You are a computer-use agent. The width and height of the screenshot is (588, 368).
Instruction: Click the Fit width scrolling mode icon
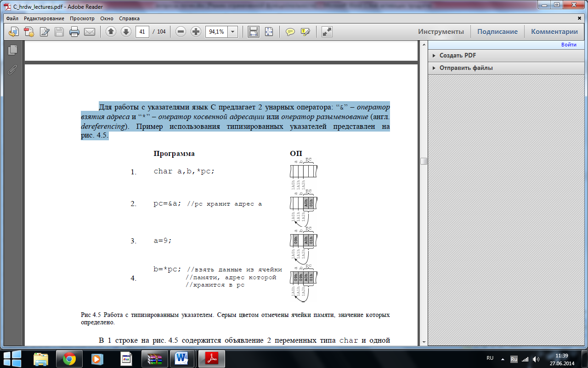(x=253, y=32)
